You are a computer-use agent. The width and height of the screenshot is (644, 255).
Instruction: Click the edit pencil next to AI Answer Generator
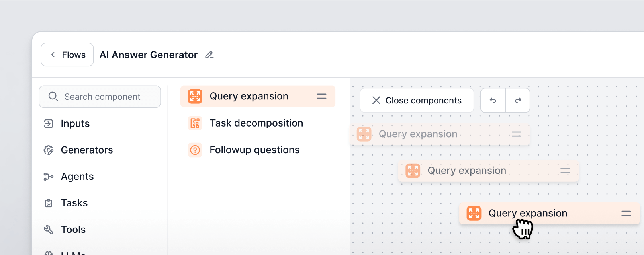[209, 55]
